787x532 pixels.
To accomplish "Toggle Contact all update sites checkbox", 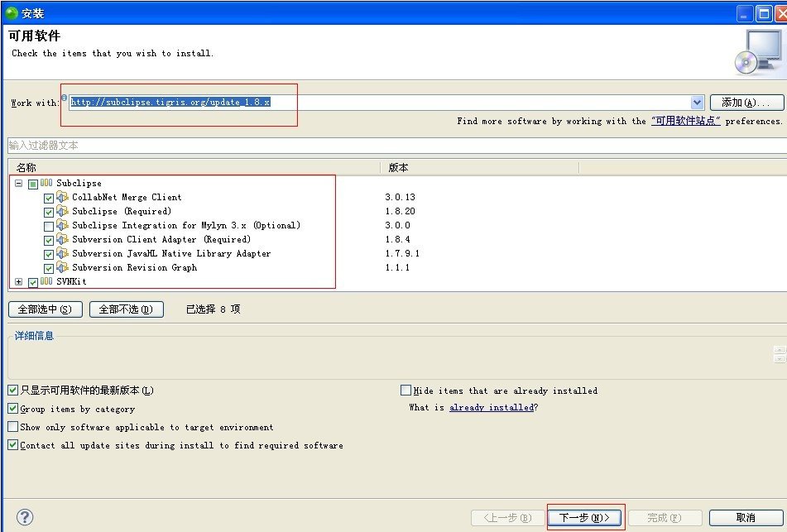I will [13, 444].
